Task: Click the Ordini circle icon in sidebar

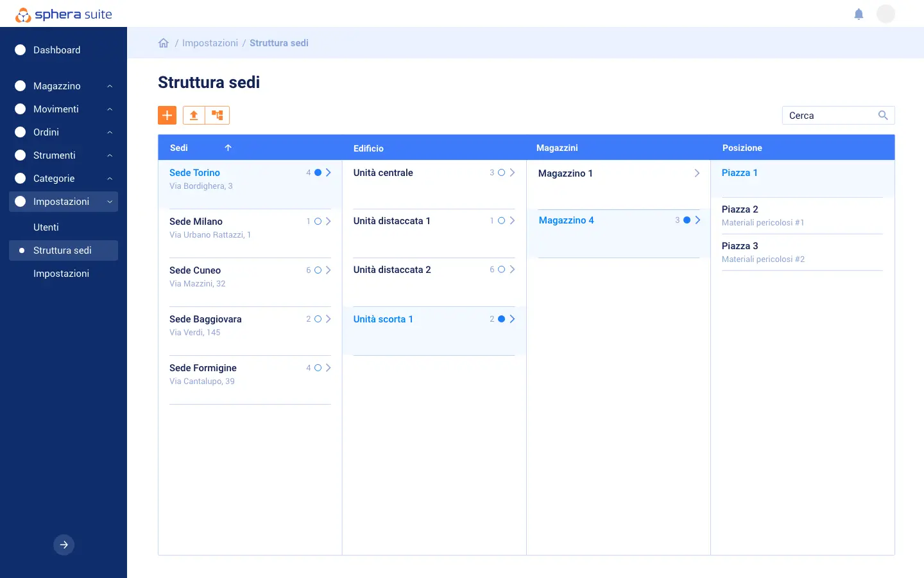Action: 21,132
